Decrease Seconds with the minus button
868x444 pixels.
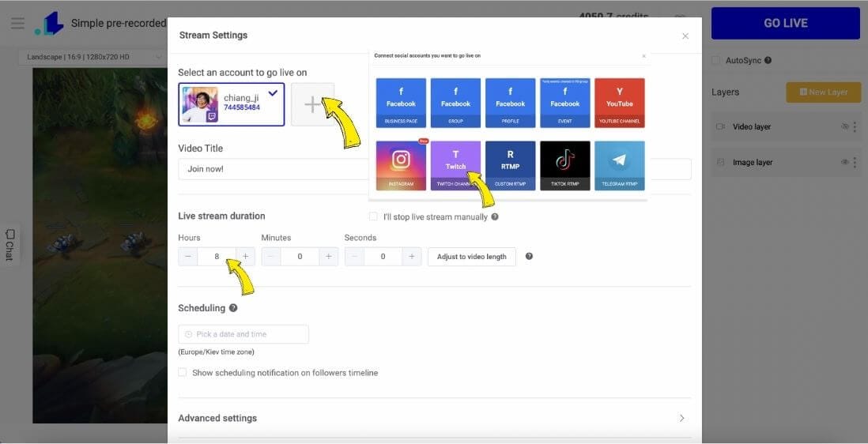pyautogui.click(x=354, y=257)
